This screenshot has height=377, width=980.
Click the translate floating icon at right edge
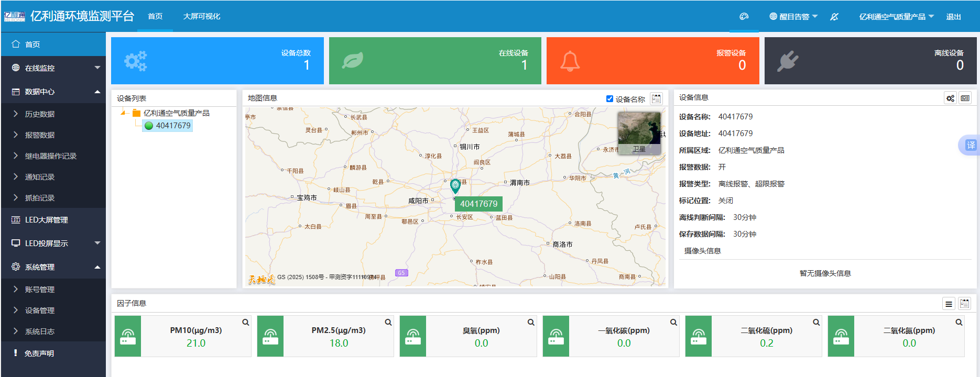point(971,145)
